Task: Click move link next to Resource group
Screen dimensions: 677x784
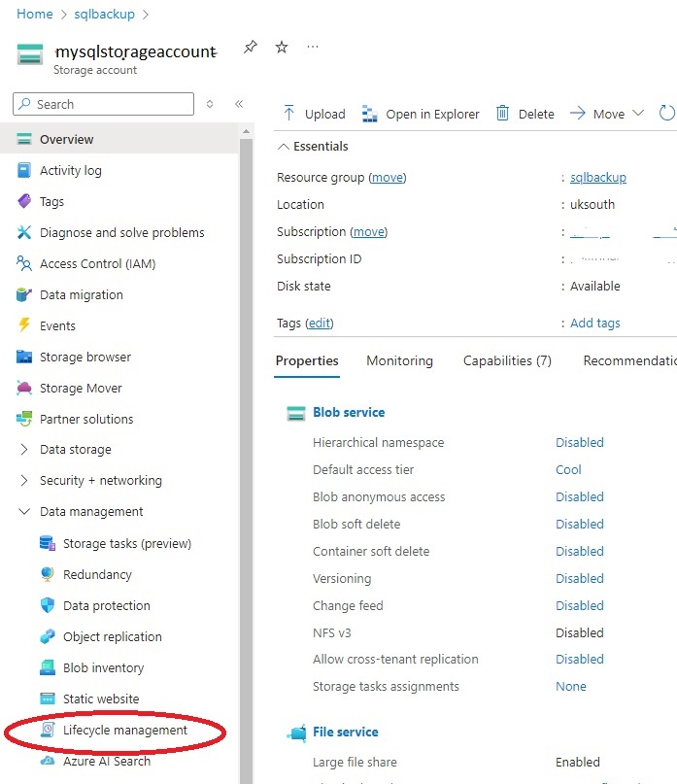Action: coord(388,177)
